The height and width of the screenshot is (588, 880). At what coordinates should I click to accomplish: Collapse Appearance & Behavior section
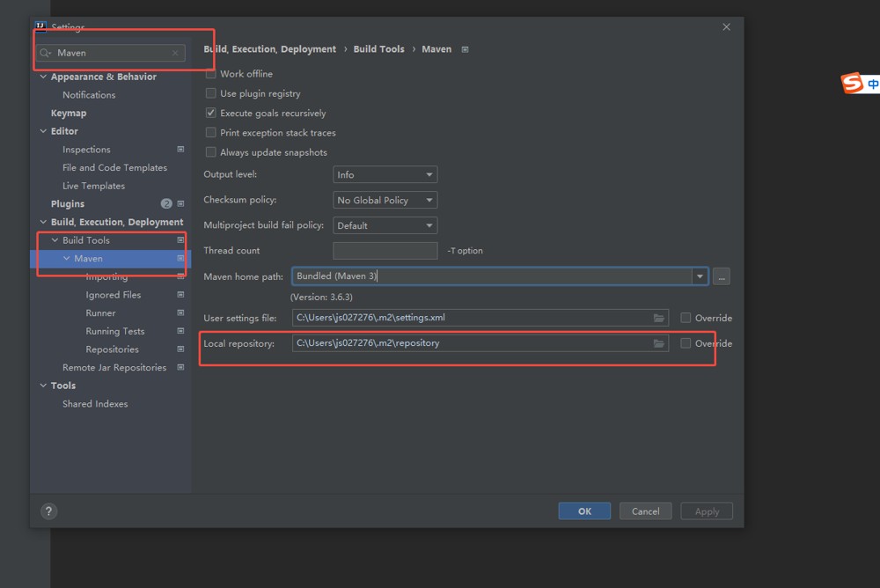coord(43,77)
